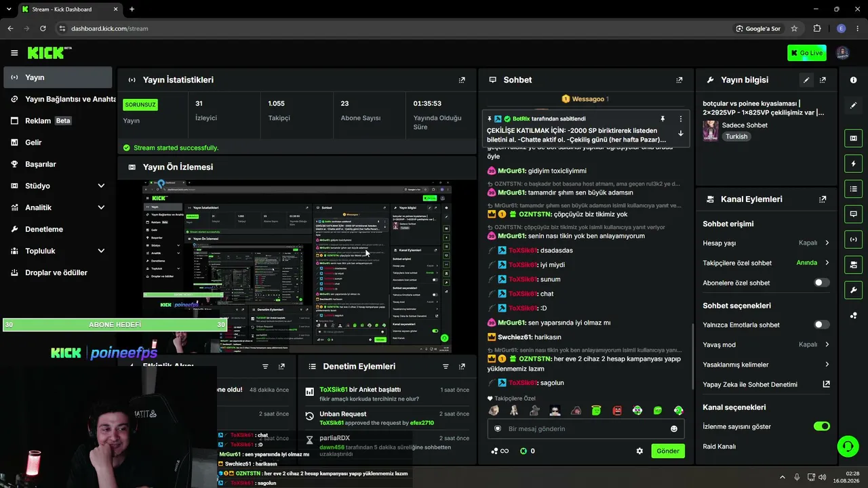Toggle the stream preview widget in the right rail
Viewport: 868px width, 488px height.
tap(853, 138)
